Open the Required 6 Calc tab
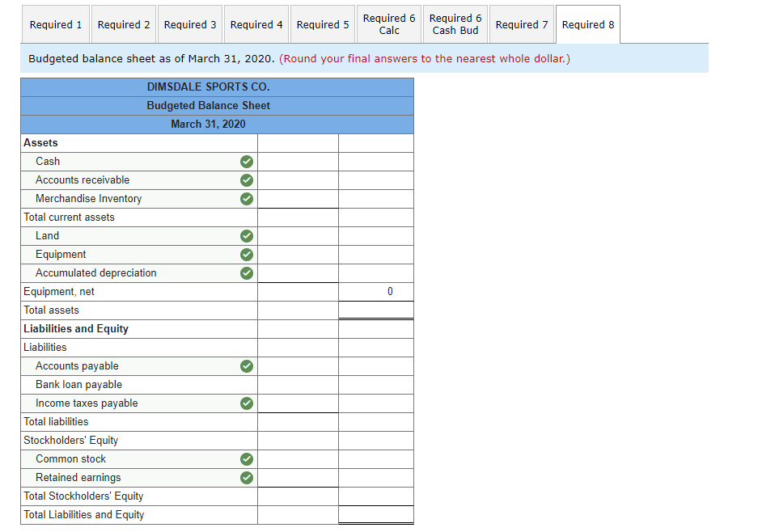 click(389, 24)
